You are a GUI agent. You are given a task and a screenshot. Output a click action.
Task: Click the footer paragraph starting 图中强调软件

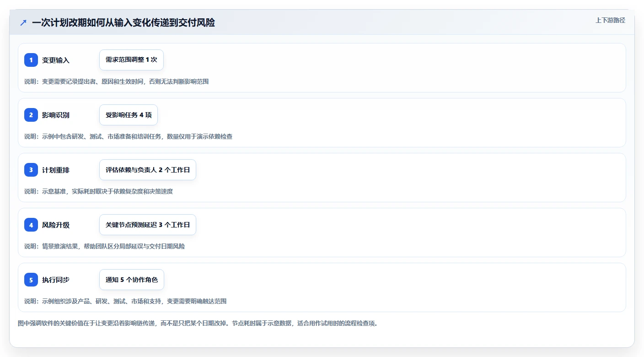198,323
